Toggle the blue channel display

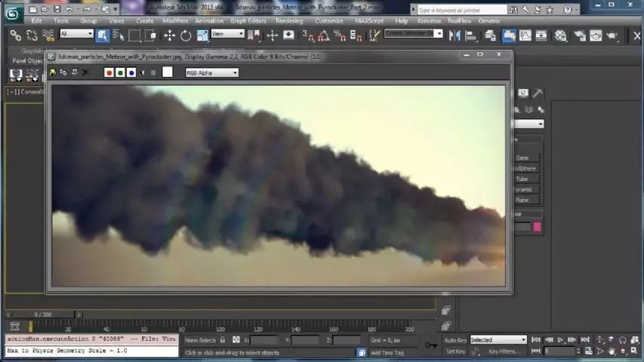pos(131,72)
